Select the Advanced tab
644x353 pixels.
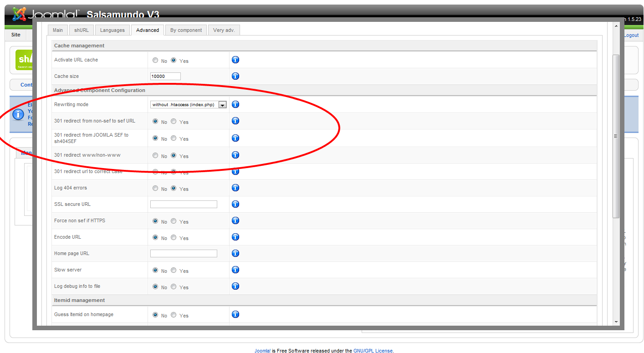pos(148,30)
